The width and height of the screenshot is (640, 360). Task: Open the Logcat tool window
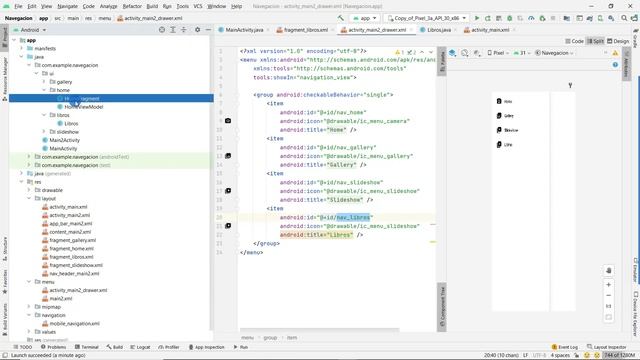[x=140, y=347]
